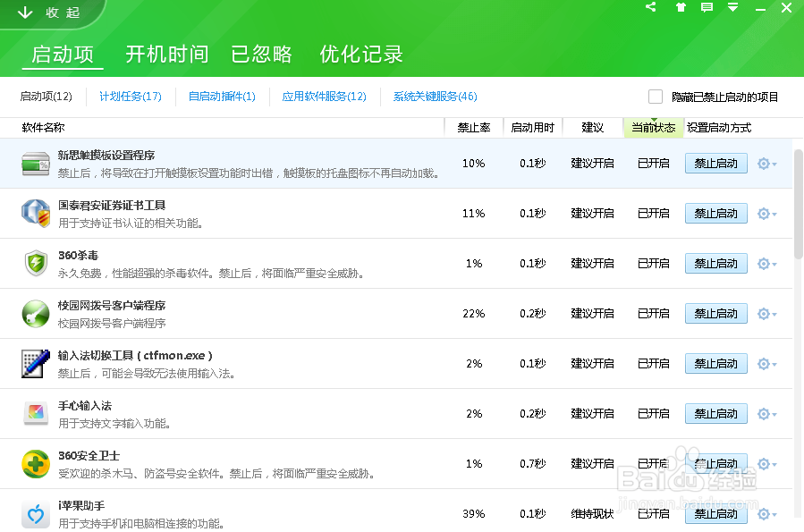Click the 国泰君安证券证书工具 icon
The image size is (804, 532).
tap(36, 214)
